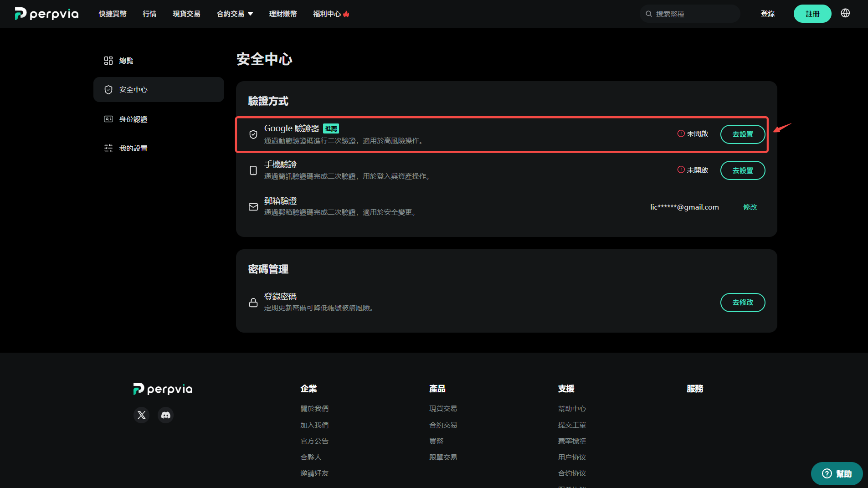Click the 註冊 button
The width and height of the screenshot is (868, 488).
point(812,14)
